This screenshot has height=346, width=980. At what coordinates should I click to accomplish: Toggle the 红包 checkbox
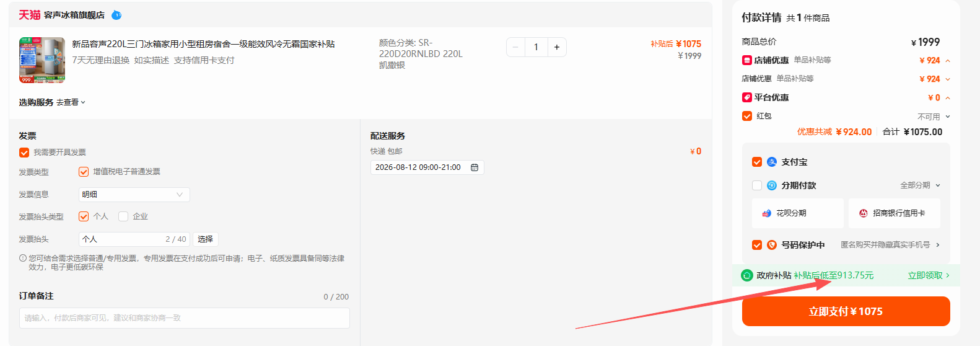pyautogui.click(x=747, y=116)
